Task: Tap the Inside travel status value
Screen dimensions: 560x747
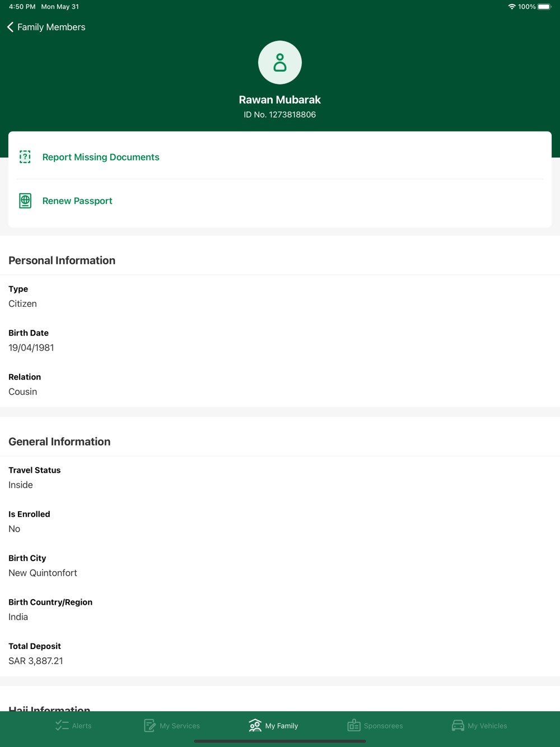Action: [x=21, y=485]
